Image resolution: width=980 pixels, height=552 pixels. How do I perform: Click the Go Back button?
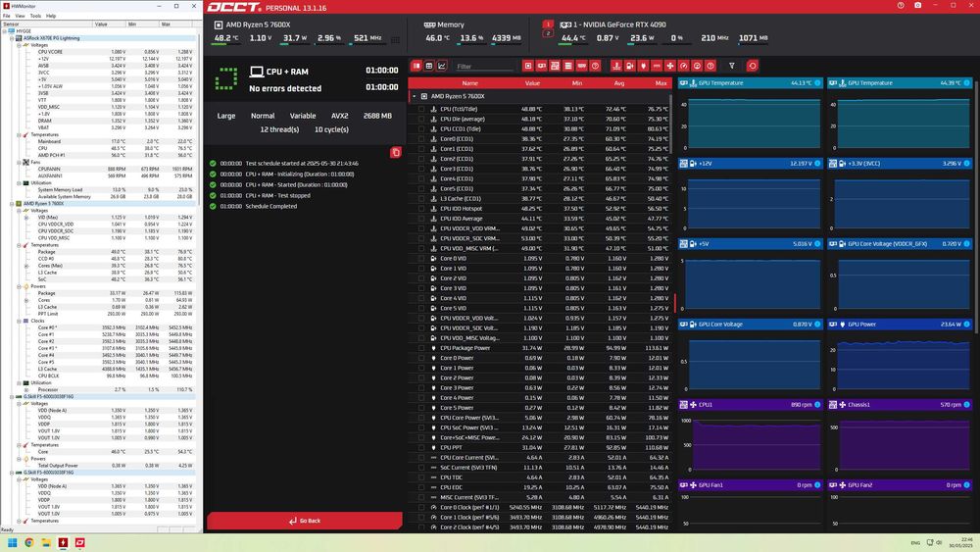click(305, 521)
